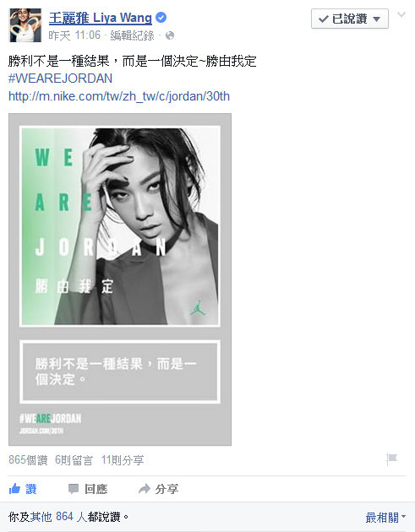Click the blue verified badge icon
The height and width of the screenshot is (532, 415).
pyautogui.click(x=161, y=17)
